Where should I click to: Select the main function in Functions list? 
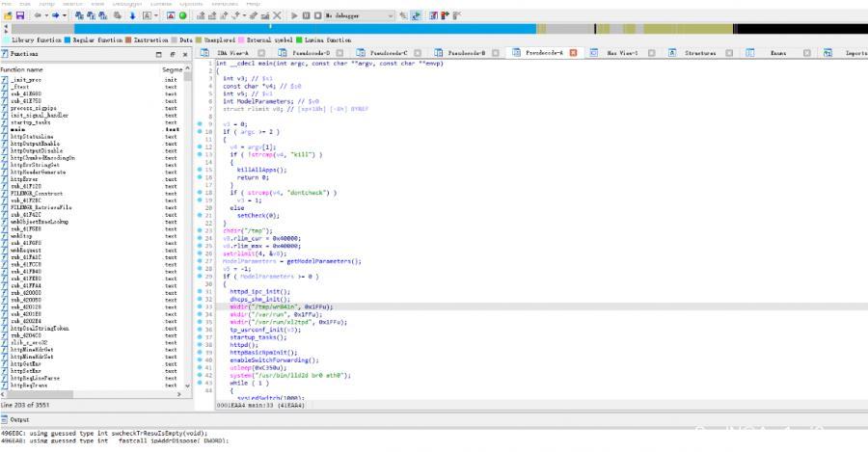pyautogui.click(x=17, y=129)
